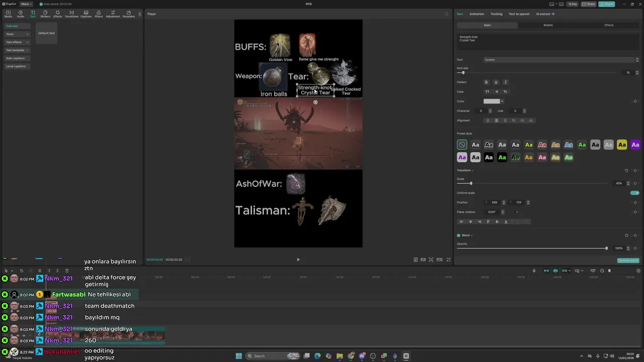Expand the Yours text category

tap(17, 34)
